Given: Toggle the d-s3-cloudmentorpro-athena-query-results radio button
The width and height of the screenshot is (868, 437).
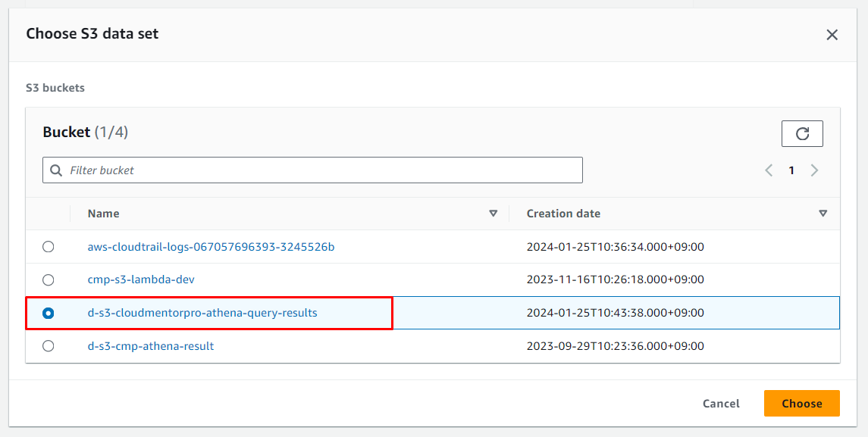Looking at the screenshot, I should click(49, 313).
